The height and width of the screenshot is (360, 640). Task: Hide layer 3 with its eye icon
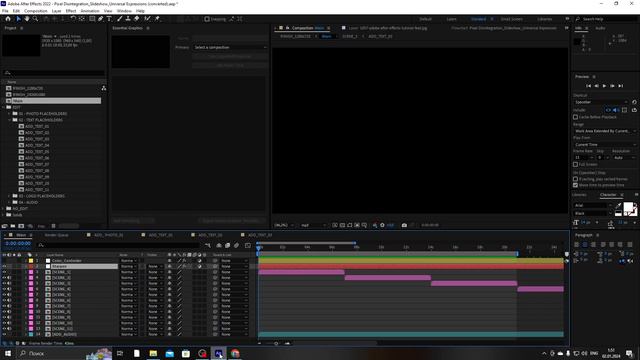[x=4, y=272]
